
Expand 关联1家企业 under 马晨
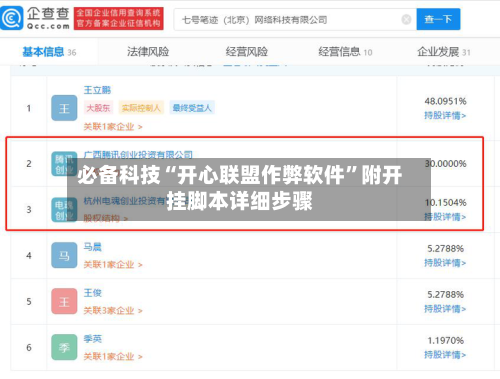(113, 265)
